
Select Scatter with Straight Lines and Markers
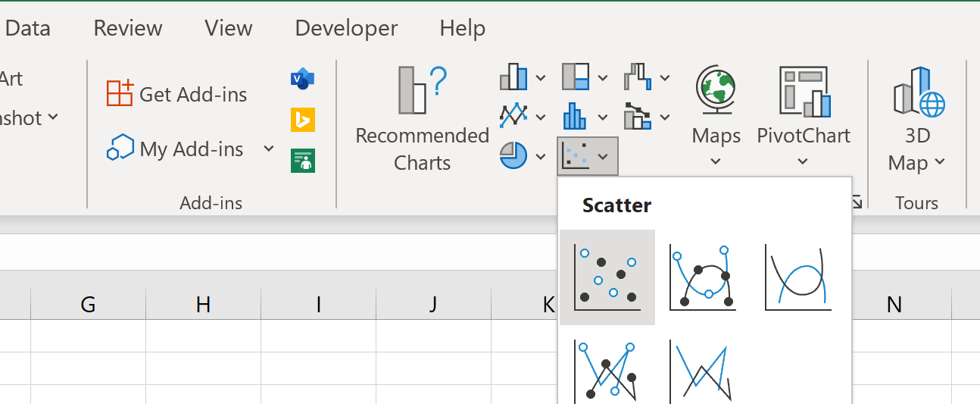pos(607,371)
